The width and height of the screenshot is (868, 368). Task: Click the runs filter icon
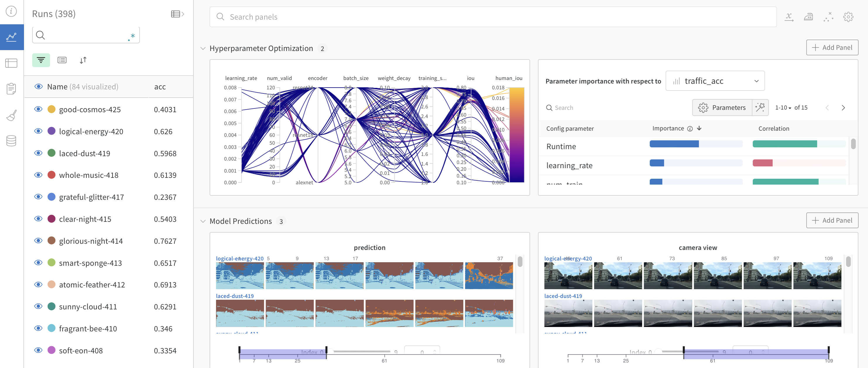coord(41,60)
